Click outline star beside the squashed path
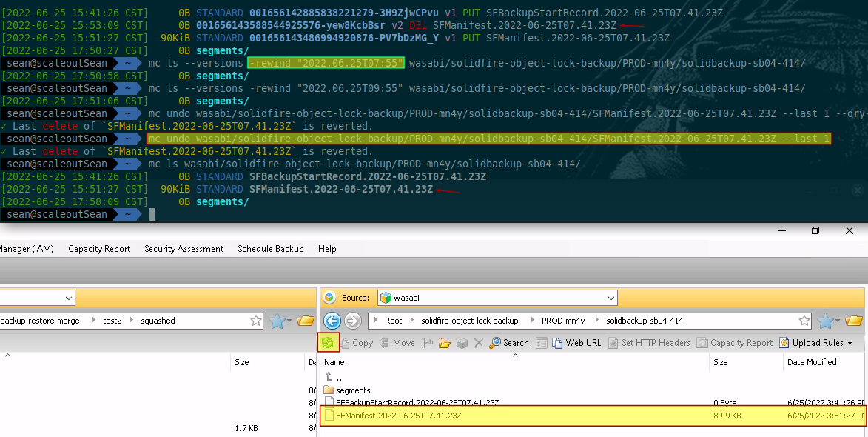 point(256,321)
